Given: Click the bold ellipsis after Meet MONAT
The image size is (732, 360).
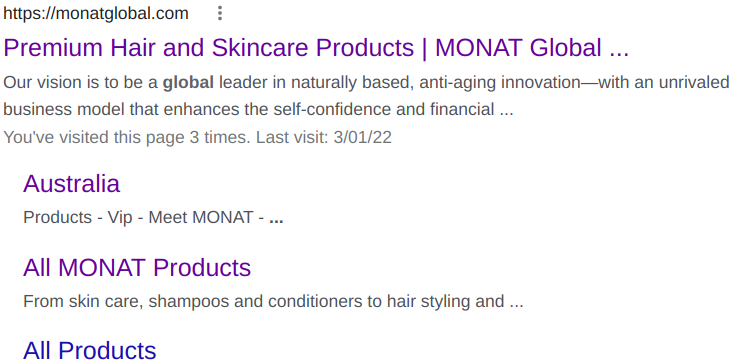Looking at the screenshot, I should click(276, 219).
